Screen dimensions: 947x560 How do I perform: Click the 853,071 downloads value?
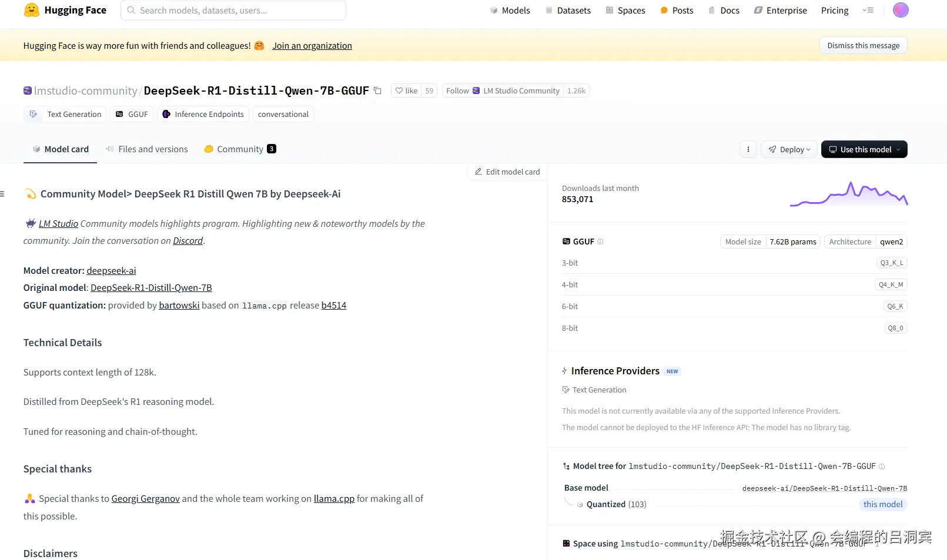(x=578, y=199)
